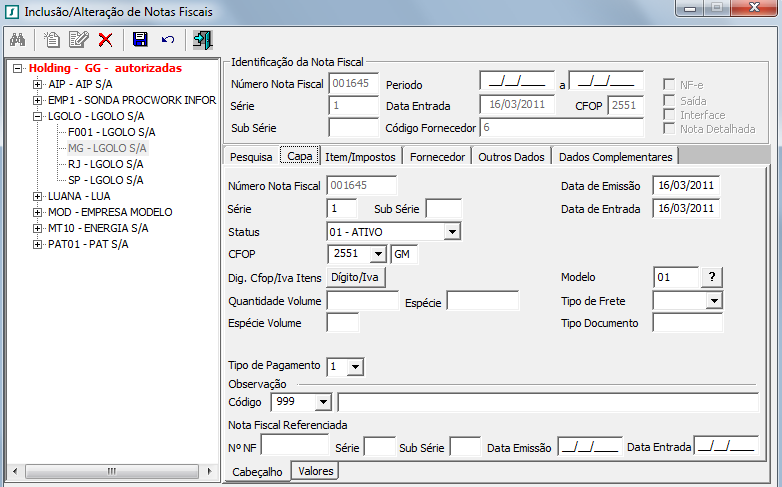The image size is (782, 487).
Task: Click the undo arrow icon
Action: [x=167, y=40]
